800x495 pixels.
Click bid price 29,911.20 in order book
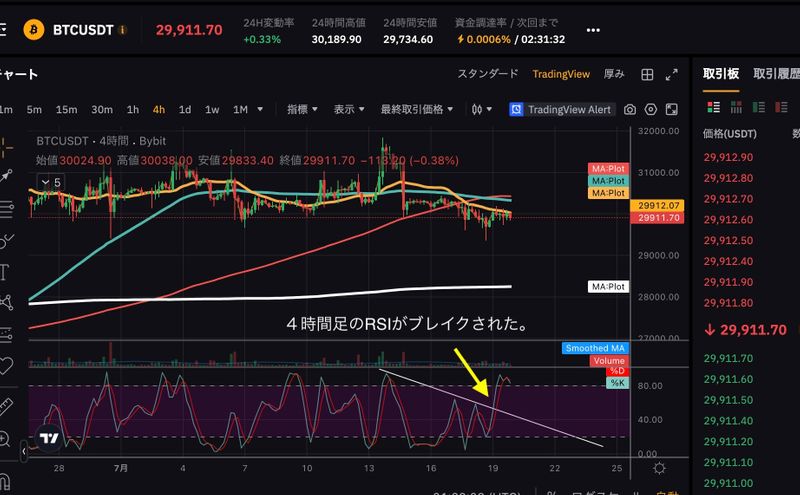coord(728,441)
